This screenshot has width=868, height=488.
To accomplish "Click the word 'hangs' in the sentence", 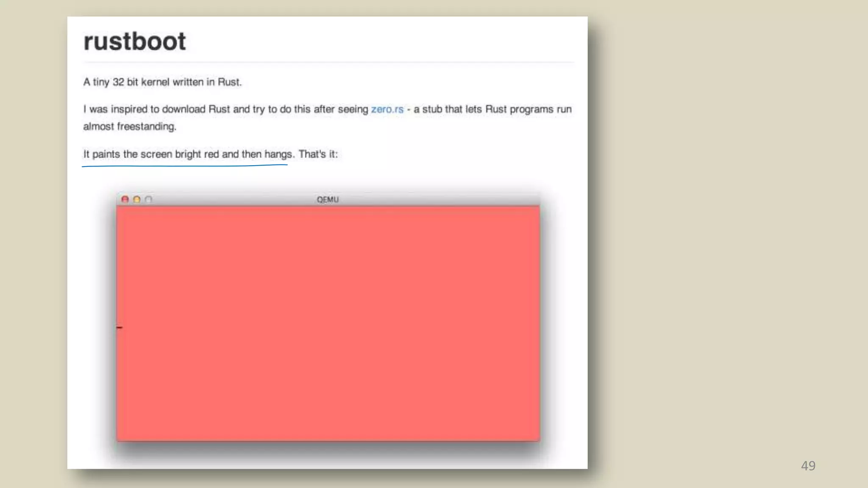I will [278, 154].
